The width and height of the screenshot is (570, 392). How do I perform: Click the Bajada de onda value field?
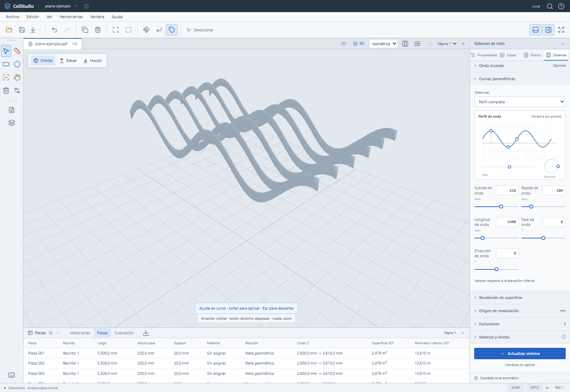(x=554, y=191)
